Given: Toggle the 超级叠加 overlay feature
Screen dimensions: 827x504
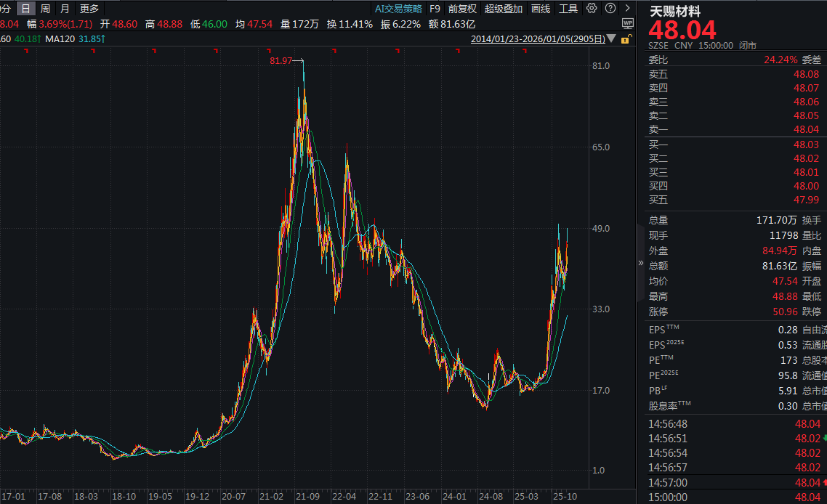Looking at the screenshot, I should pyautogui.click(x=503, y=9).
